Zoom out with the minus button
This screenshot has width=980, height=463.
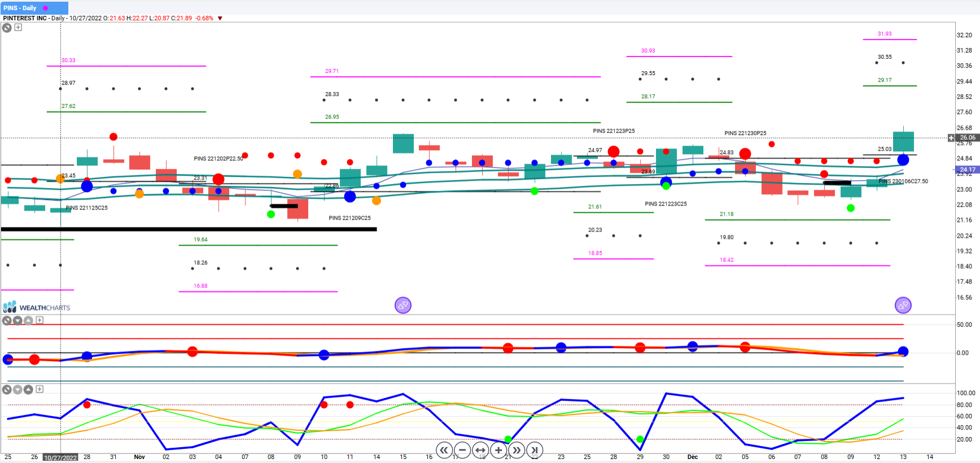point(462,450)
